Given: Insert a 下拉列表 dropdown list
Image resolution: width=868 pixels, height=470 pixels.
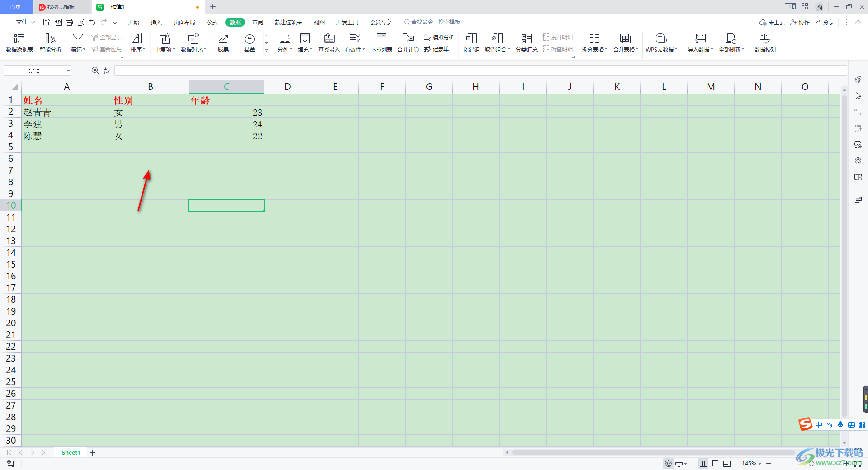Looking at the screenshot, I should click(x=382, y=43).
